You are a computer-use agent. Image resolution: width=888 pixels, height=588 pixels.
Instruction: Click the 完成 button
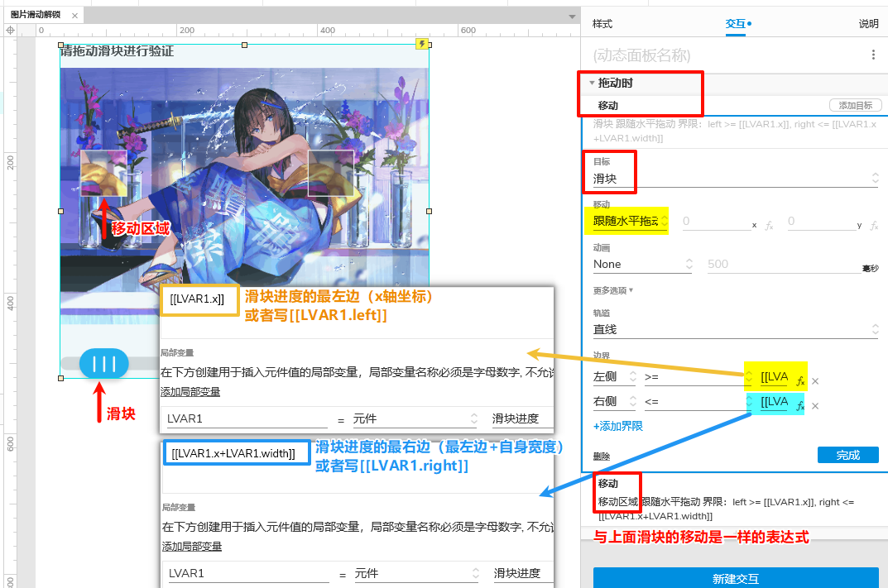847,455
